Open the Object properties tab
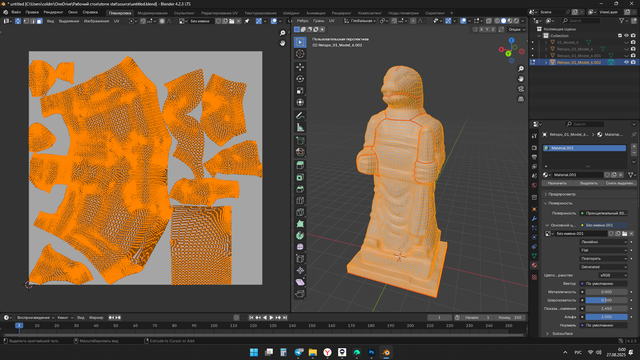The height and width of the screenshot is (360, 640). 534,209
